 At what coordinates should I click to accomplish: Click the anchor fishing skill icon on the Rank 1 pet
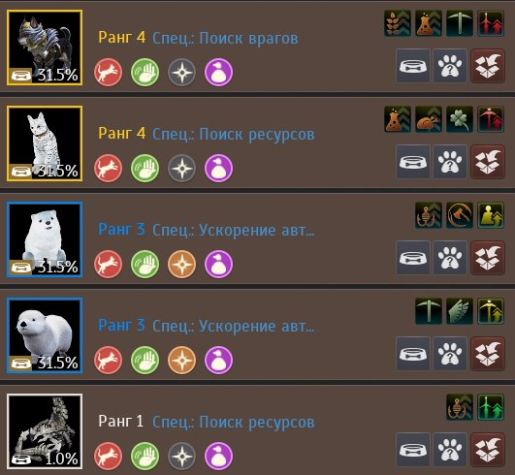(459, 407)
